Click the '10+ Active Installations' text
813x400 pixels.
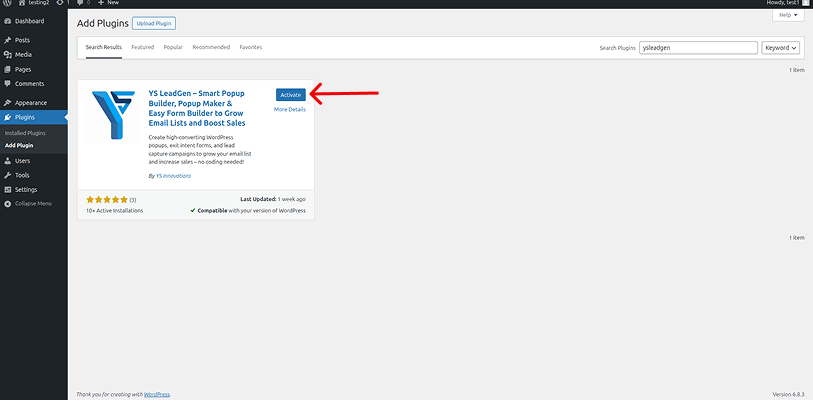click(x=115, y=211)
